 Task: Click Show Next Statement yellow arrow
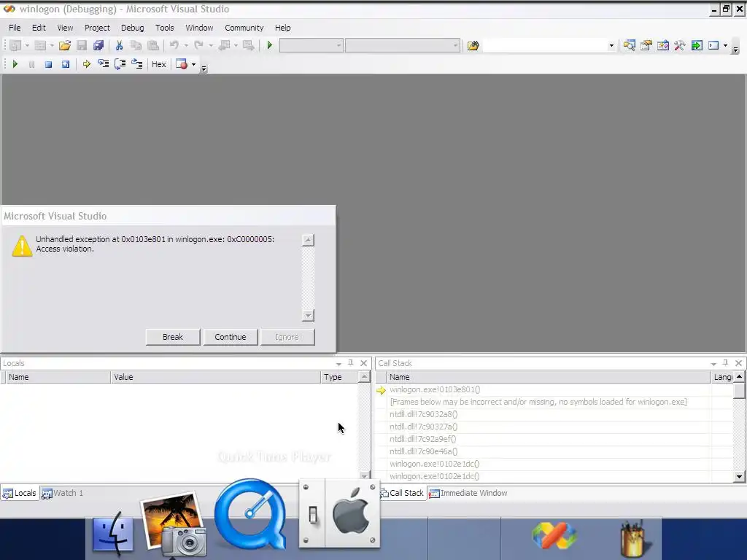(x=86, y=64)
